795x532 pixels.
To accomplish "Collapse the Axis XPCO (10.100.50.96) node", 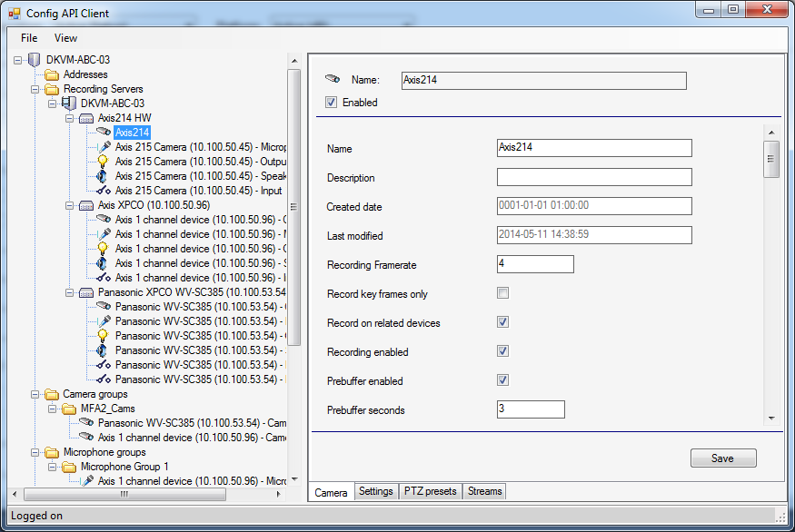I will (69, 206).
